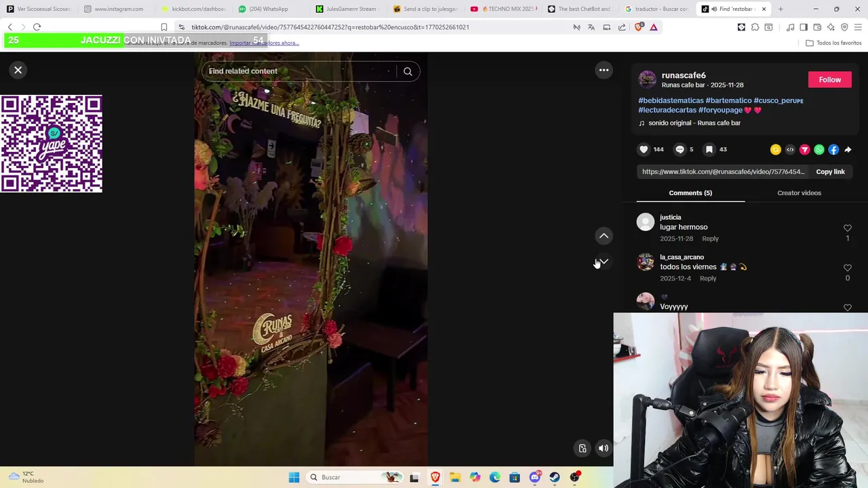Switch to the Comments (5) tab
Screen dimensions: 868x488
coord(690,193)
